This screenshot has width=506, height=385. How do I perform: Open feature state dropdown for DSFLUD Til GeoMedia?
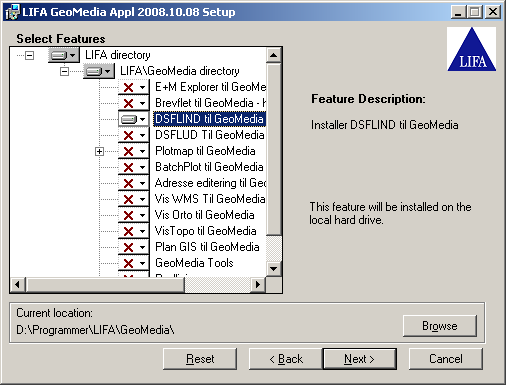[134, 135]
